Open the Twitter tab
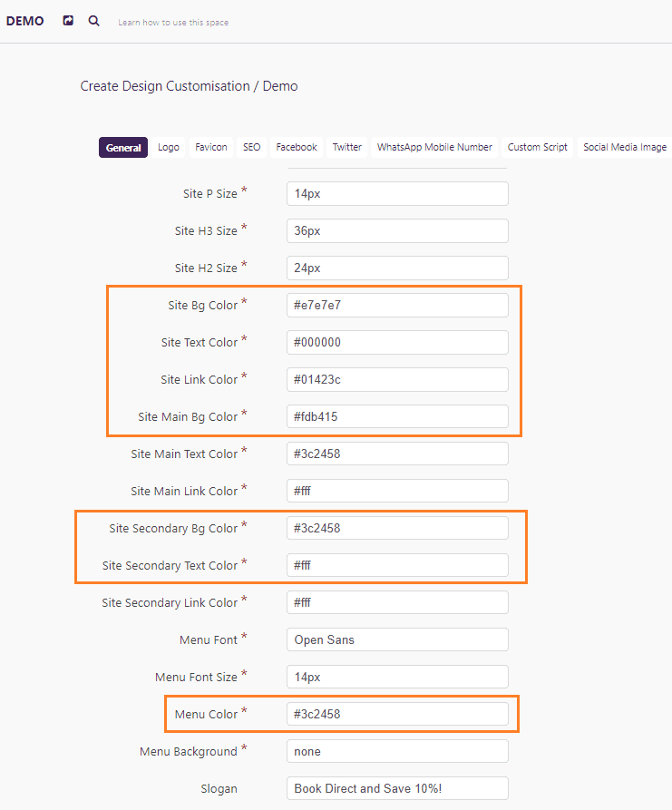The image size is (672, 810). click(x=347, y=147)
